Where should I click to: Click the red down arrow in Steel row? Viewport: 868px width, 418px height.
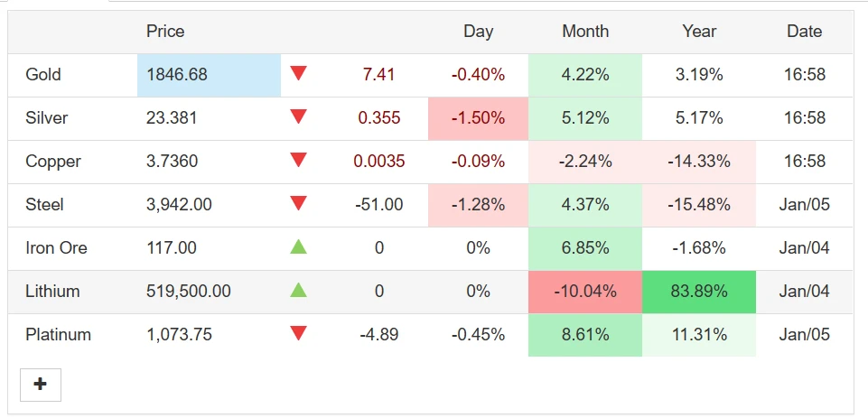click(x=298, y=203)
